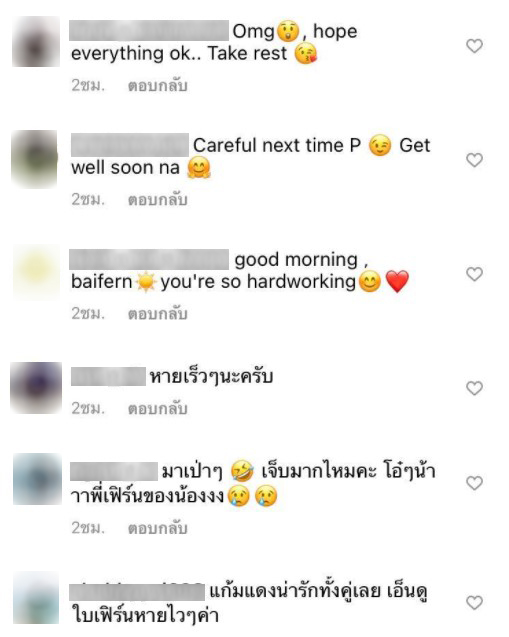Open avatar beside 'แก้มแดงน่ารัก' comment

(x=36, y=598)
